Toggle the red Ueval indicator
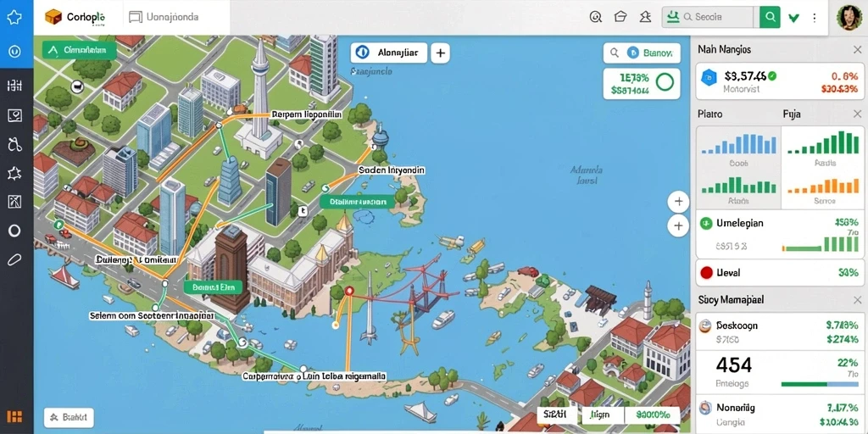Image resolution: width=868 pixels, height=434 pixels. pyautogui.click(x=706, y=272)
